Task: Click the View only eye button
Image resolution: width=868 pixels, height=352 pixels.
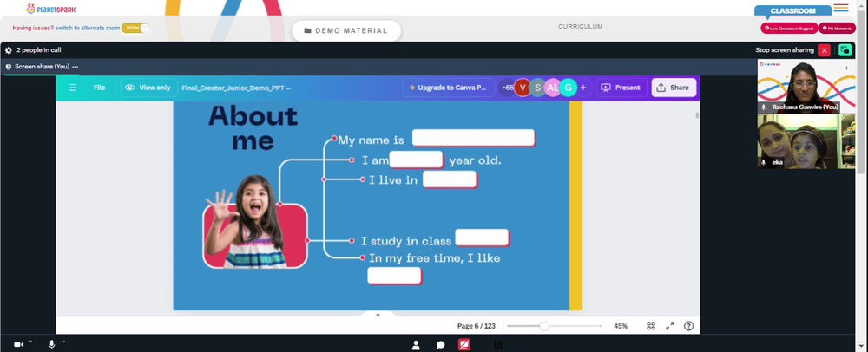Action: point(148,88)
